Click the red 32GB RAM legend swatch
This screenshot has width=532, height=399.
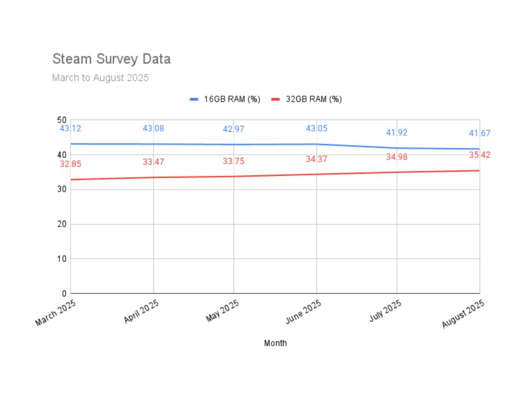276,99
